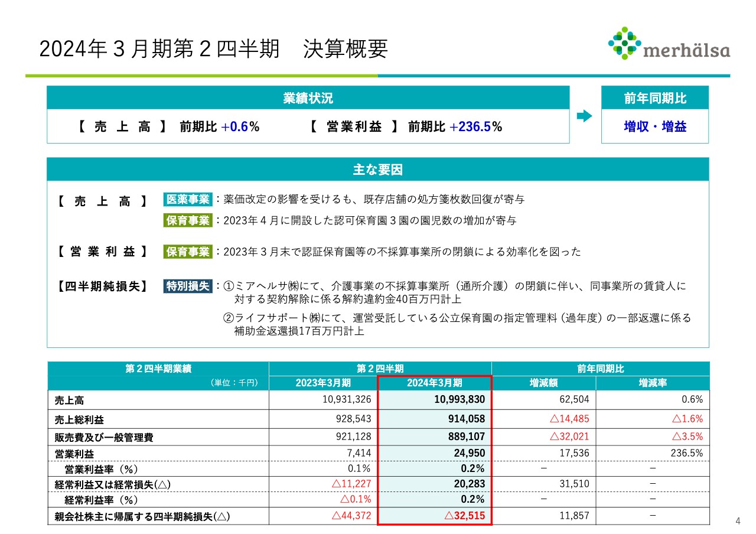Collapse the 営業利益 factor row

coord(103,251)
